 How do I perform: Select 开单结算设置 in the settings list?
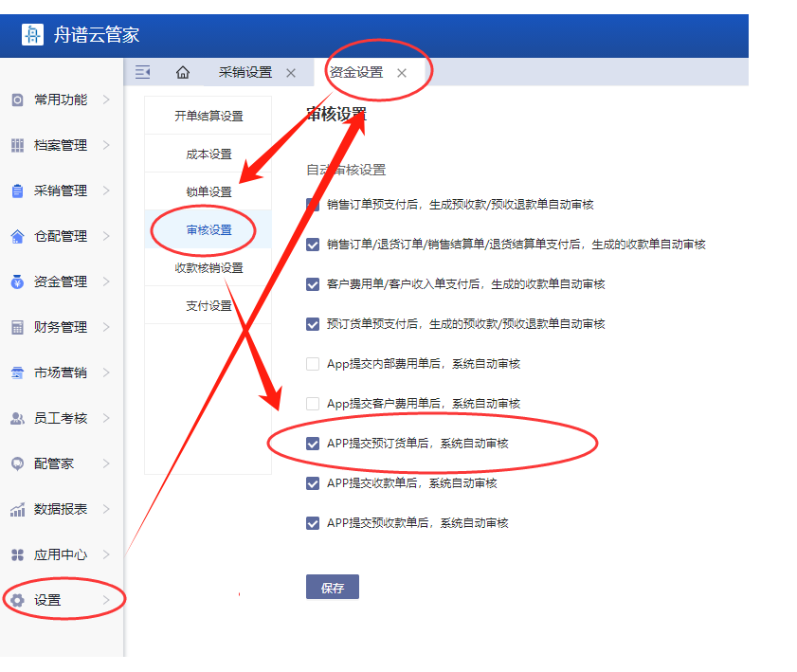click(x=208, y=117)
